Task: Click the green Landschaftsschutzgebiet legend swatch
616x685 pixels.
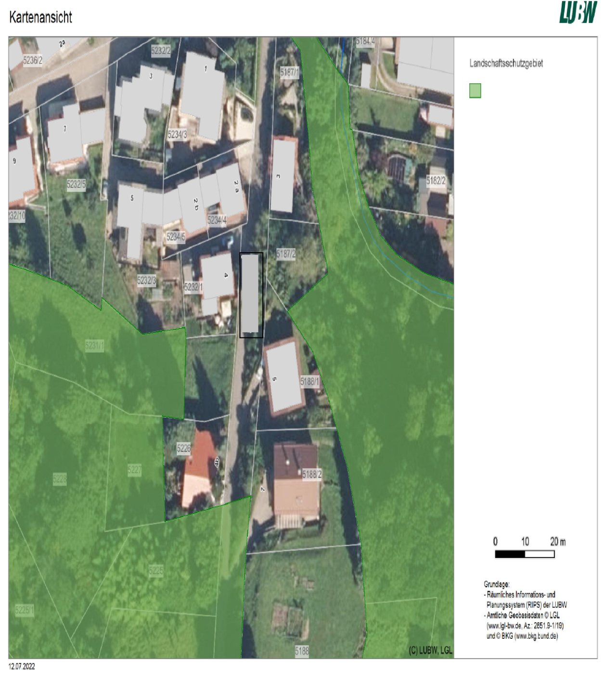Action: (475, 90)
